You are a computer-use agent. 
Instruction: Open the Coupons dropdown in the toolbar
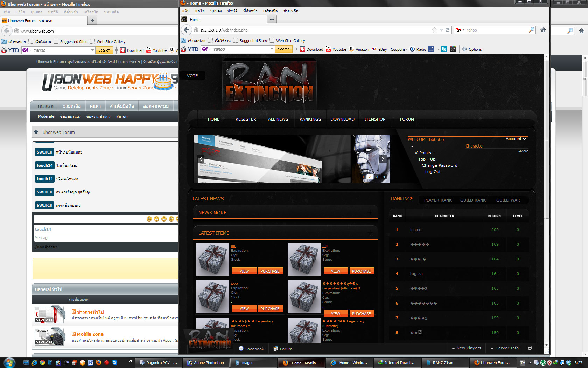click(399, 49)
